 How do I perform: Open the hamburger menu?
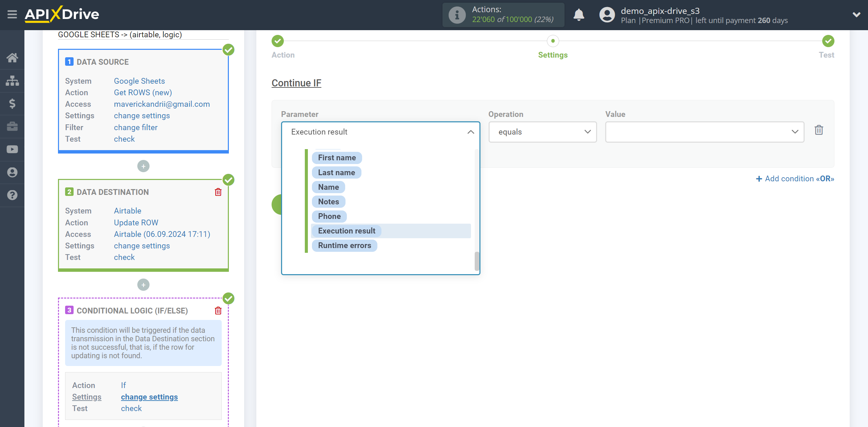click(x=12, y=14)
